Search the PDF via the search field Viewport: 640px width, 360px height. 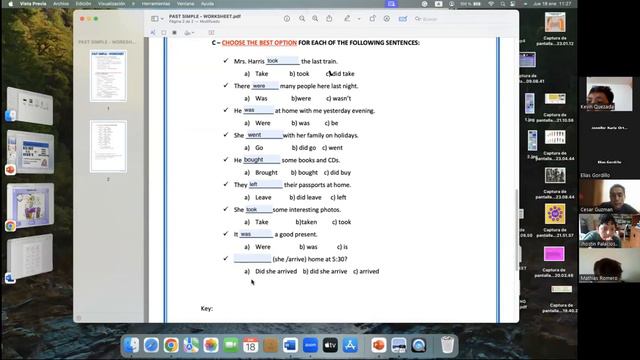pos(463,19)
